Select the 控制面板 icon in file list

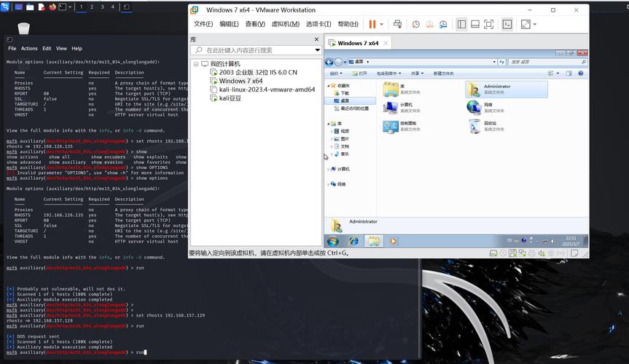(391, 126)
